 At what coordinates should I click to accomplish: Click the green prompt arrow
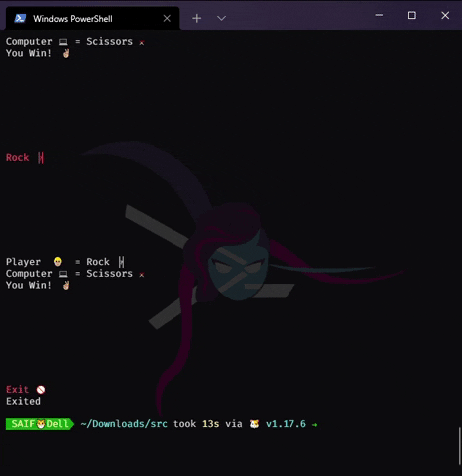click(314, 425)
